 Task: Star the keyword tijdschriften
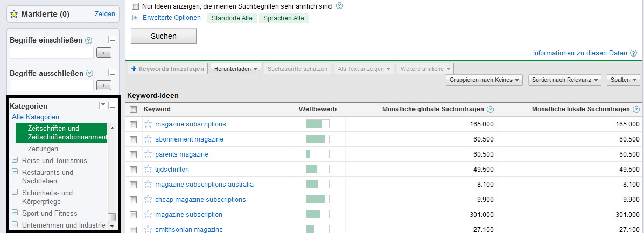point(148,169)
